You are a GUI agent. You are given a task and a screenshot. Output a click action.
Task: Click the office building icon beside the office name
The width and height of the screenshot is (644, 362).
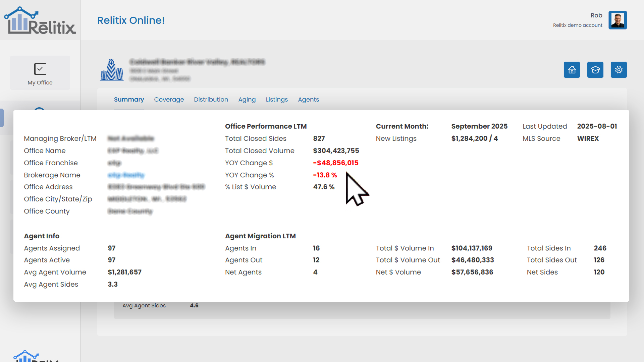click(x=112, y=69)
